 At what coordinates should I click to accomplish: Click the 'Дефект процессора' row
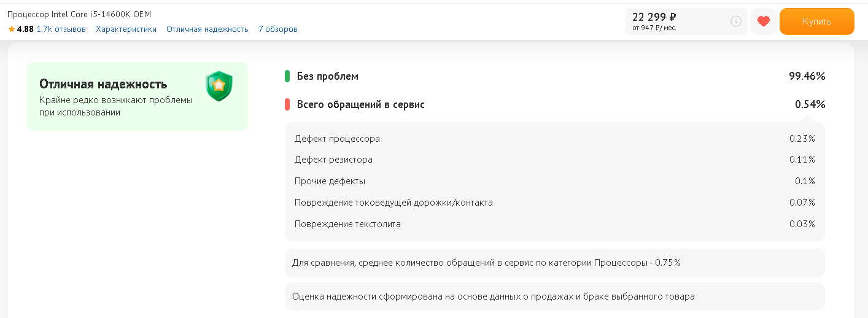click(x=555, y=139)
